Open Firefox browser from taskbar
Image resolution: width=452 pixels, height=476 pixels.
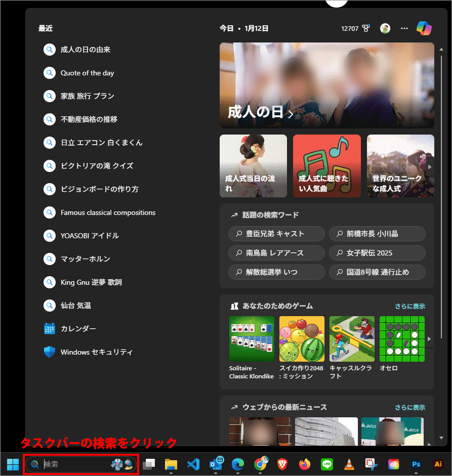click(x=304, y=464)
